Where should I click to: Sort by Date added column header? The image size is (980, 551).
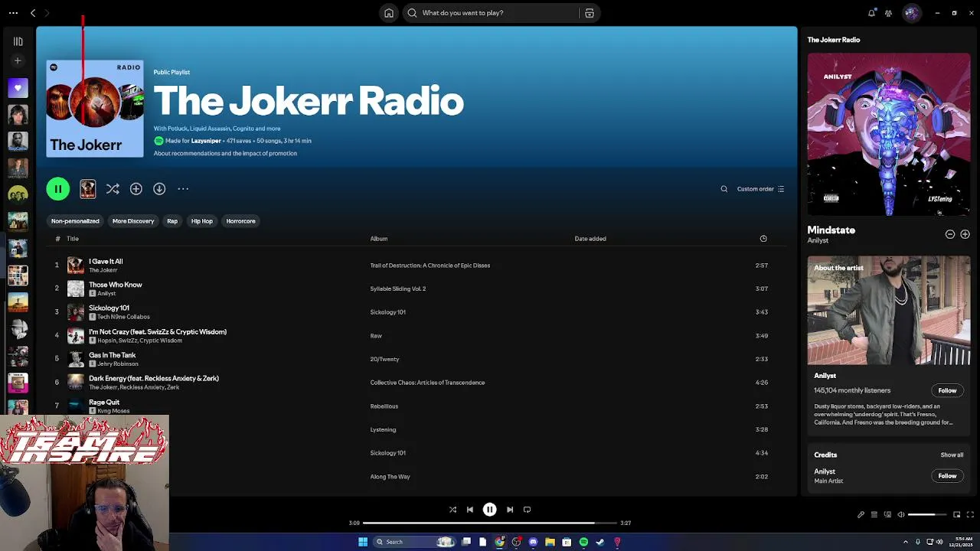coord(590,239)
